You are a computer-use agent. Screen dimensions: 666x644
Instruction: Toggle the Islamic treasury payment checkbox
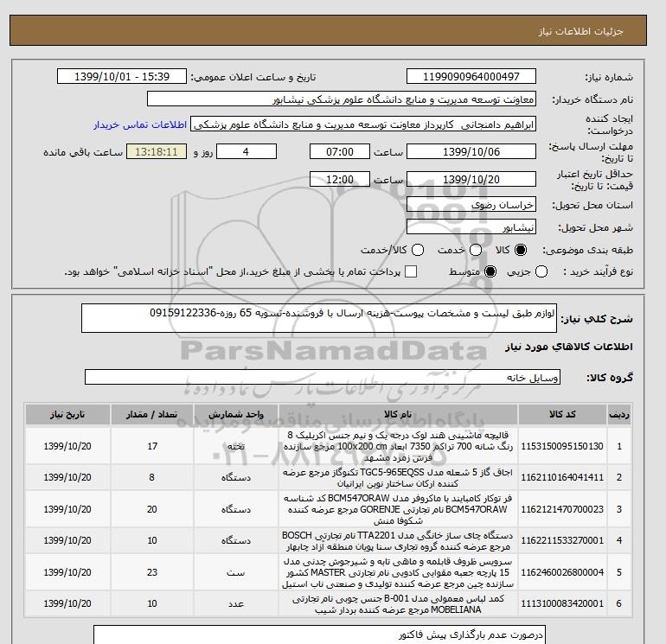tap(411, 271)
